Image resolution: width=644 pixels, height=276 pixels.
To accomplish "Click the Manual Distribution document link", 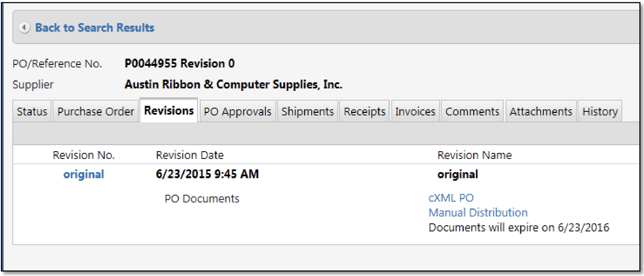I will click(478, 213).
